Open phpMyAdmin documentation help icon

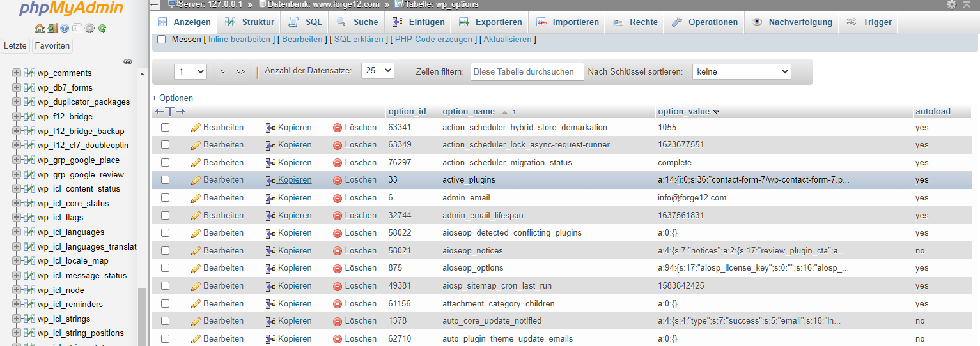[x=65, y=28]
